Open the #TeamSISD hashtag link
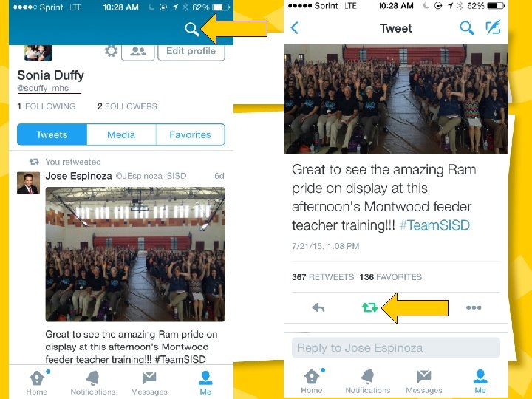Screen dimensions: 532x399 click(x=434, y=225)
